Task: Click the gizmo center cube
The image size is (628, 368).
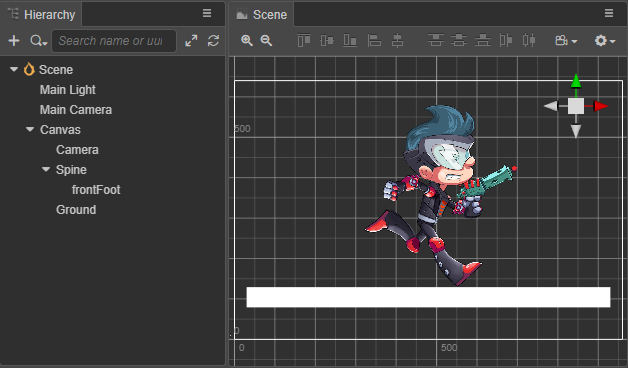Action: tap(576, 106)
